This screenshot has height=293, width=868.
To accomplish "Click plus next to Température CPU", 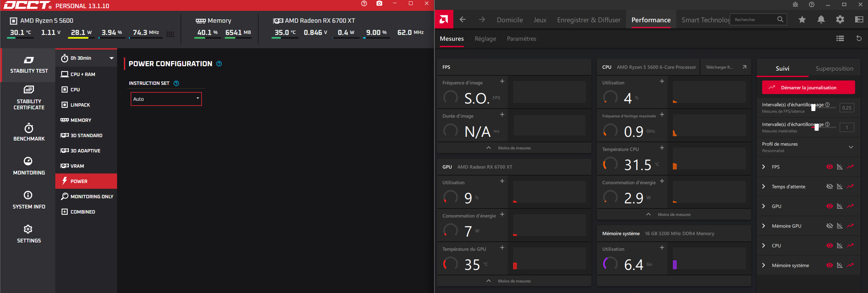I will coord(662,148).
